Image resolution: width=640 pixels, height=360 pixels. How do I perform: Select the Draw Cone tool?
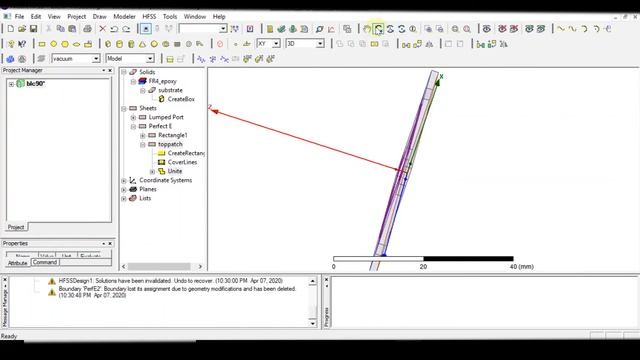142,44
